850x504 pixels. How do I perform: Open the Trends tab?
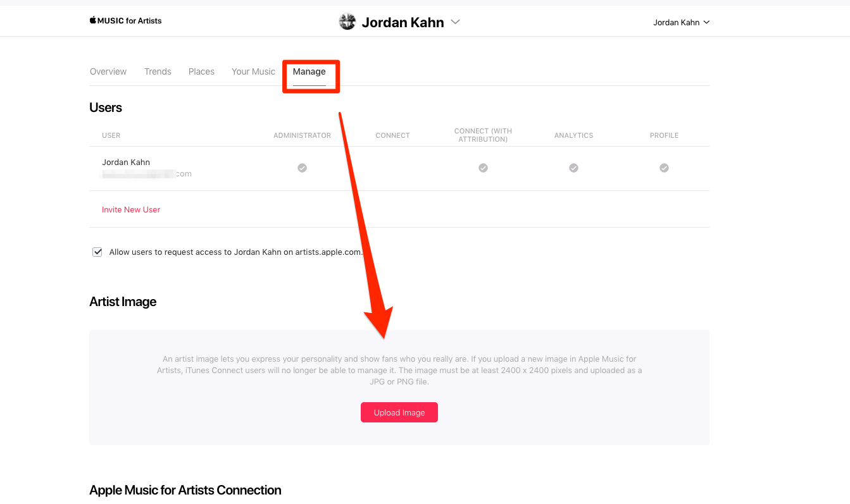tap(158, 71)
